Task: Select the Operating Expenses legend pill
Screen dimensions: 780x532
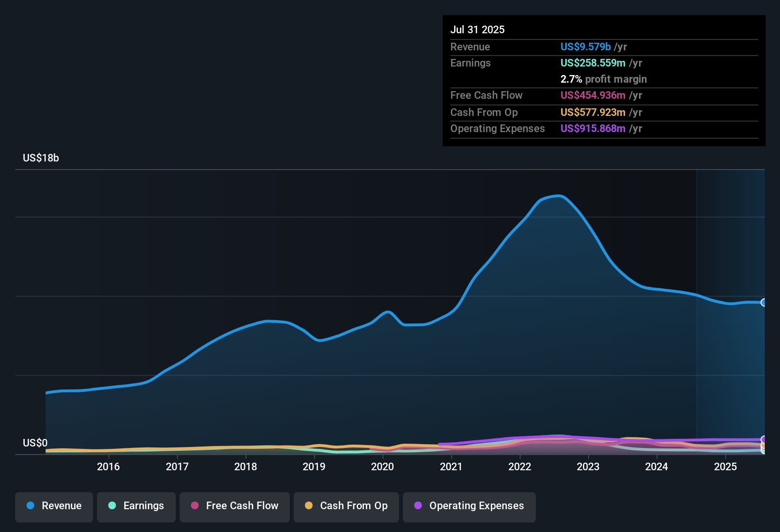Action: coord(469,506)
